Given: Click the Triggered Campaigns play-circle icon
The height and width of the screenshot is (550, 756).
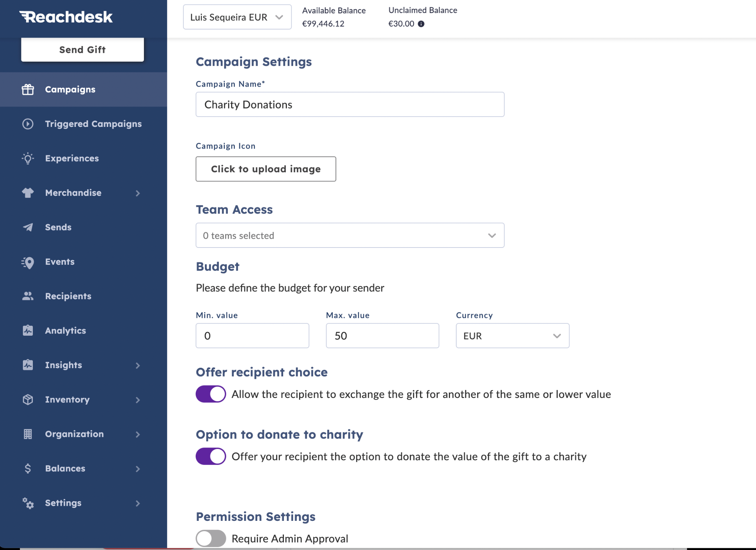Looking at the screenshot, I should 28,124.
